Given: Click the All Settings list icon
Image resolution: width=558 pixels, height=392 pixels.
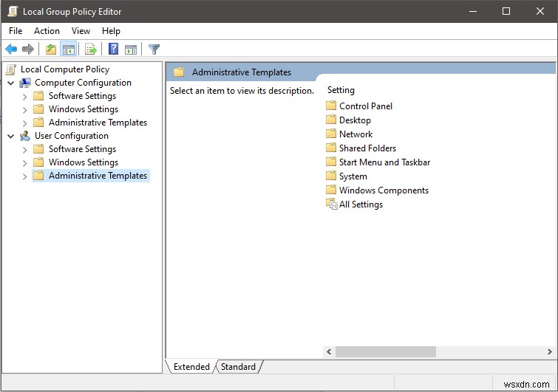Looking at the screenshot, I should point(331,204).
